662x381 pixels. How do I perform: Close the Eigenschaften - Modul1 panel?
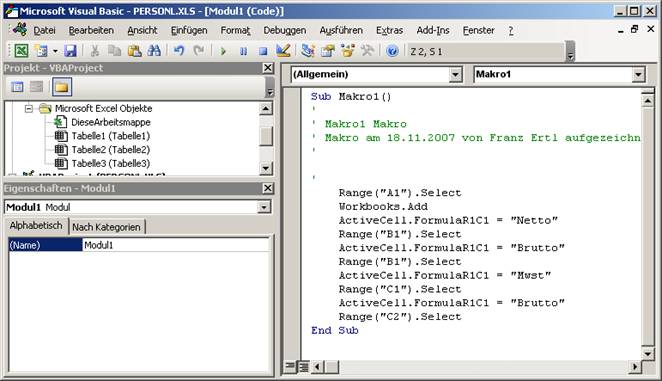point(268,188)
